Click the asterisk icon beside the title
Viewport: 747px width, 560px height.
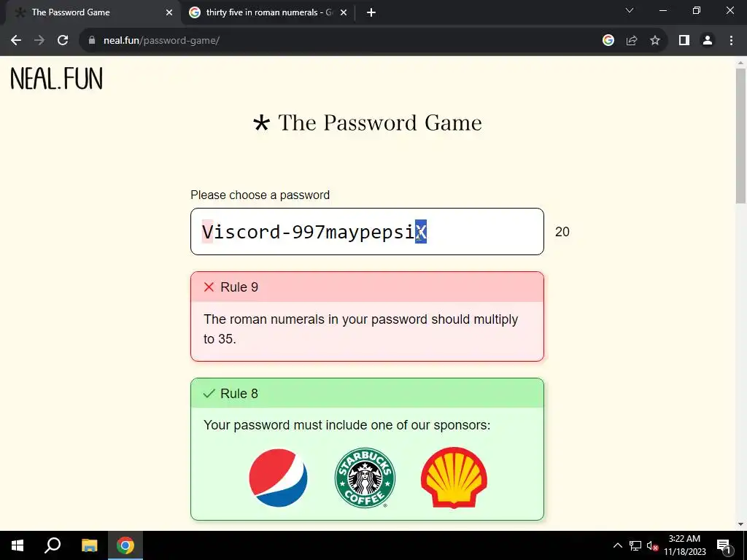coord(262,124)
